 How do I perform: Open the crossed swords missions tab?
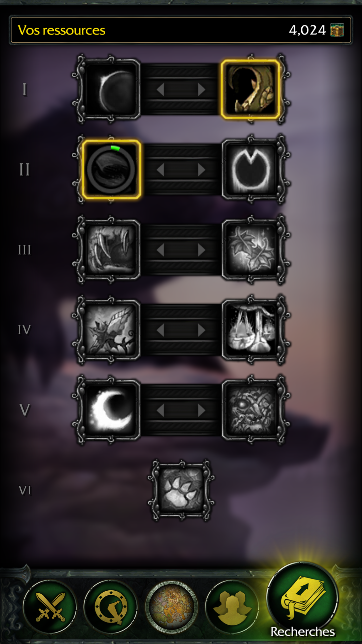tap(50, 607)
